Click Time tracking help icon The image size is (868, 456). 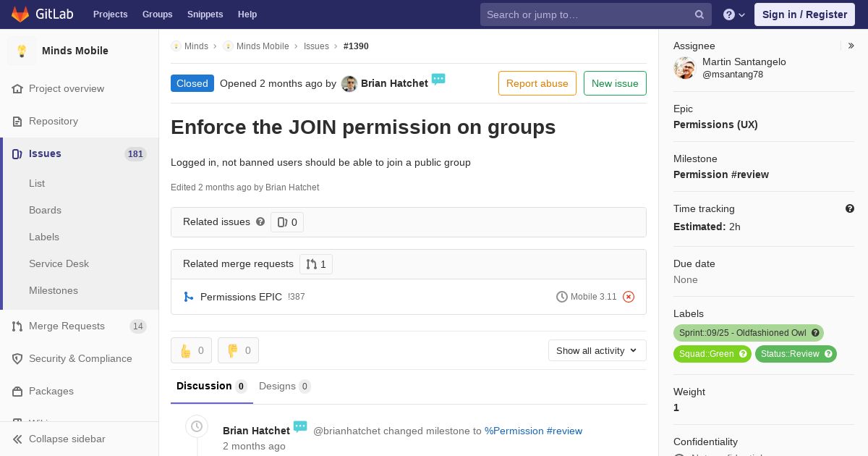(850, 208)
